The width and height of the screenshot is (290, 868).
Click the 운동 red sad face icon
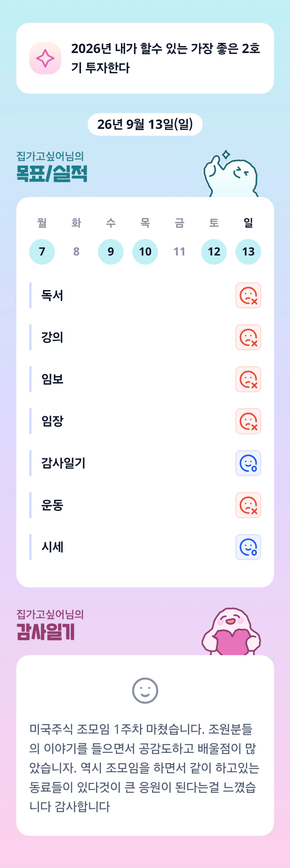coord(248,505)
